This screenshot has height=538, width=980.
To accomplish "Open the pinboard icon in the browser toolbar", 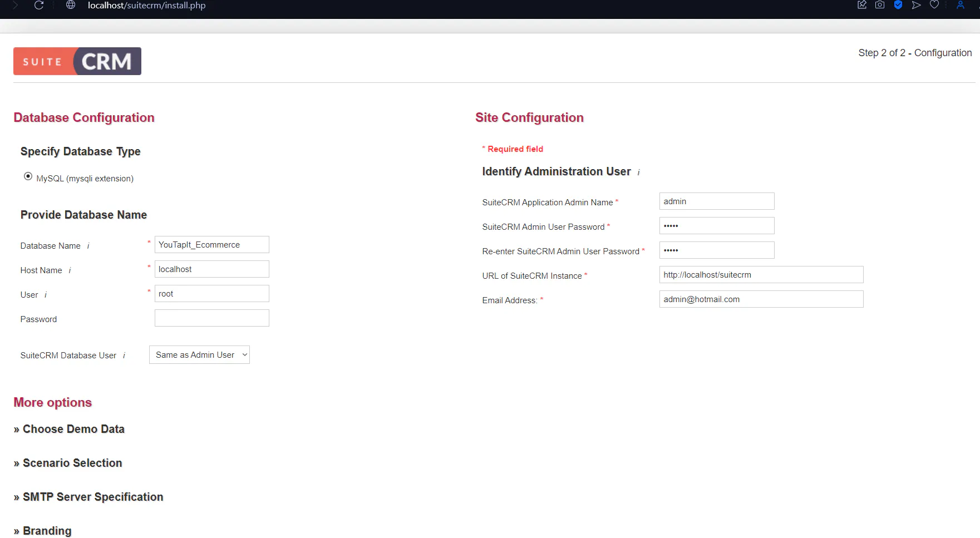I will pyautogui.click(x=862, y=5).
